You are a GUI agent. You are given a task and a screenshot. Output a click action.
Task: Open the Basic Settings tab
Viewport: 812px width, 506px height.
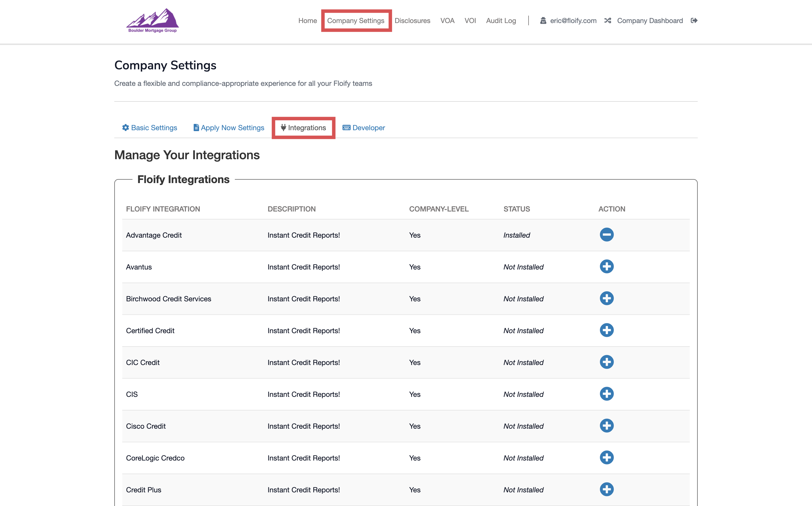pos(150,128)
